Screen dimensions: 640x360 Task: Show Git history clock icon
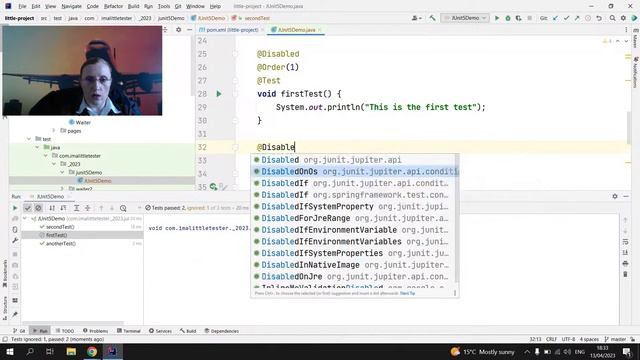click(x=588, y=18)
